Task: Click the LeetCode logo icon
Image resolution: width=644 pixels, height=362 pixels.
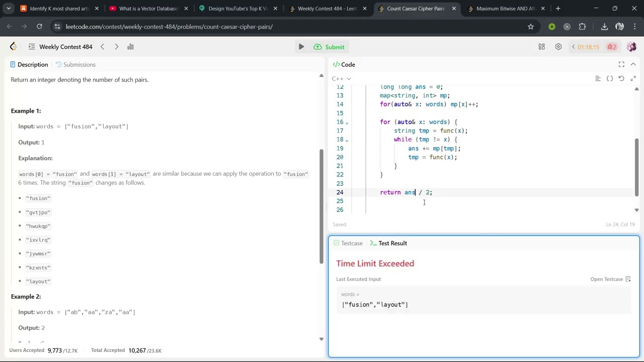Action: [x=14, y=47]
